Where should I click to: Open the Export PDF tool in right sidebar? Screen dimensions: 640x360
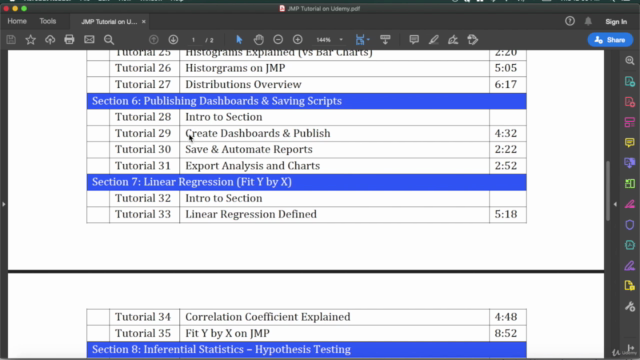tap(630, 82)
